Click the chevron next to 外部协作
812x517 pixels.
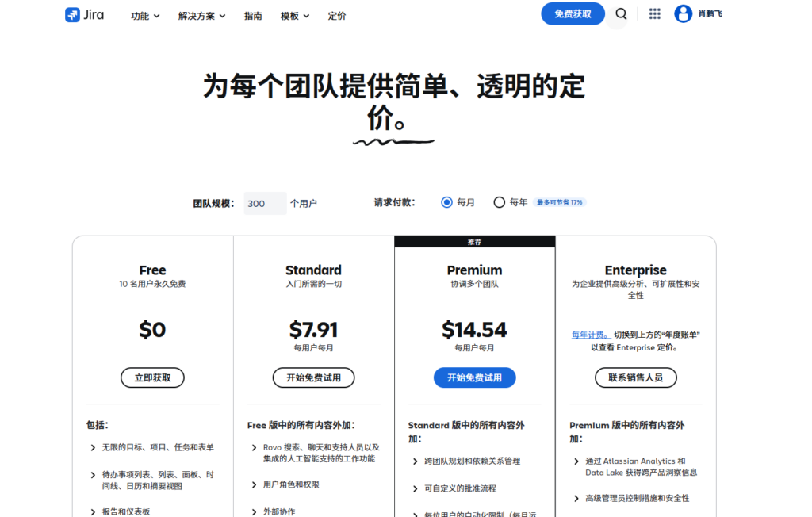(254, 512)
